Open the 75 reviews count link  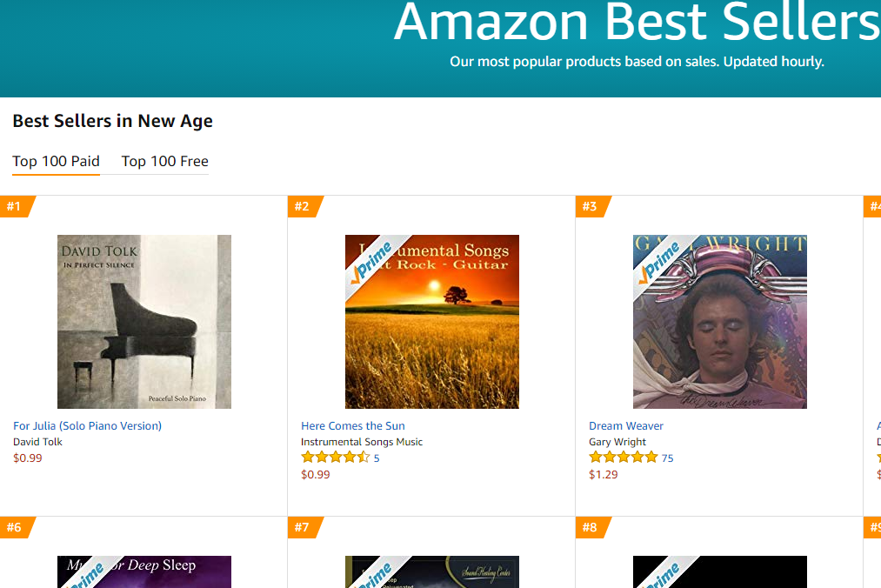click(x=667, y=458)
